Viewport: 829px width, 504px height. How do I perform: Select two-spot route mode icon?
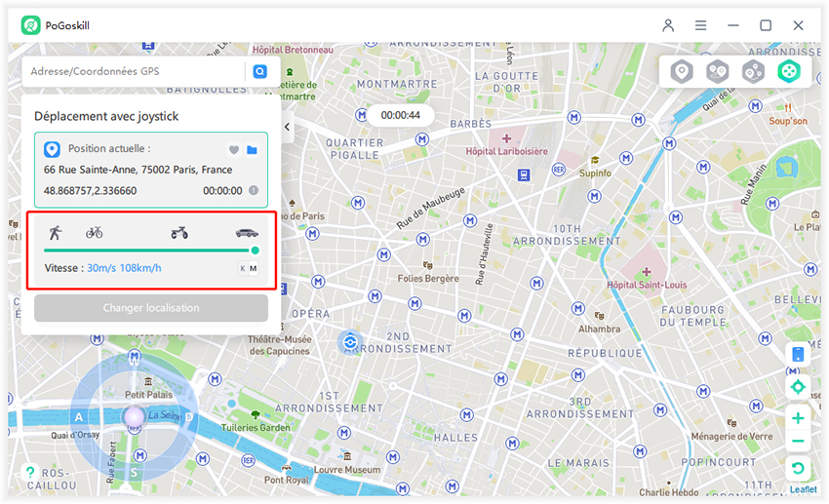click(x=718, y=71)
